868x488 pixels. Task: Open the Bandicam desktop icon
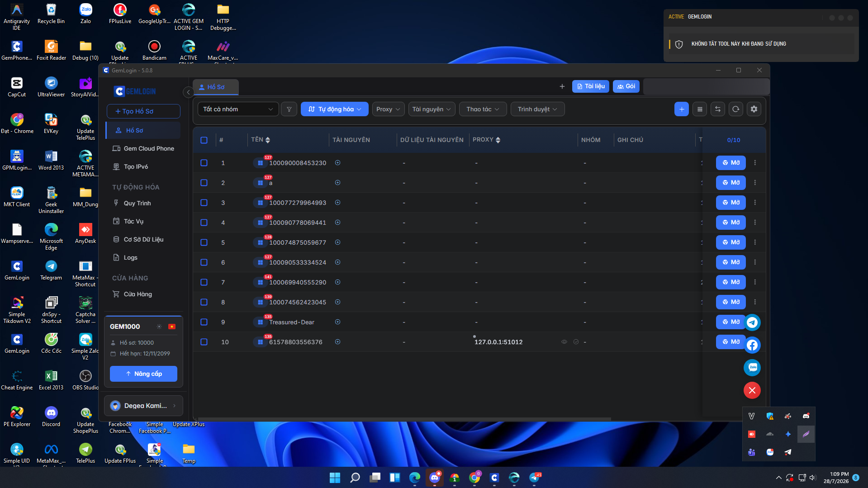pyautogui.click(x=154, y=50)
